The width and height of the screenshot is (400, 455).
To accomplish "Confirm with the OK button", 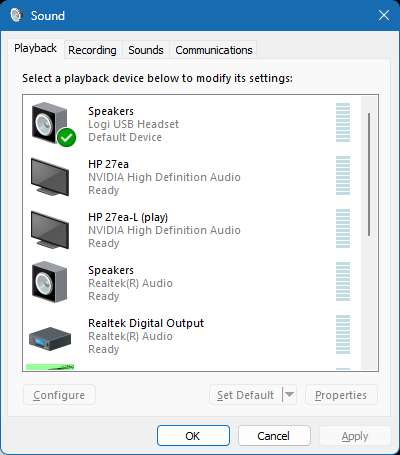I will (193, 436).
